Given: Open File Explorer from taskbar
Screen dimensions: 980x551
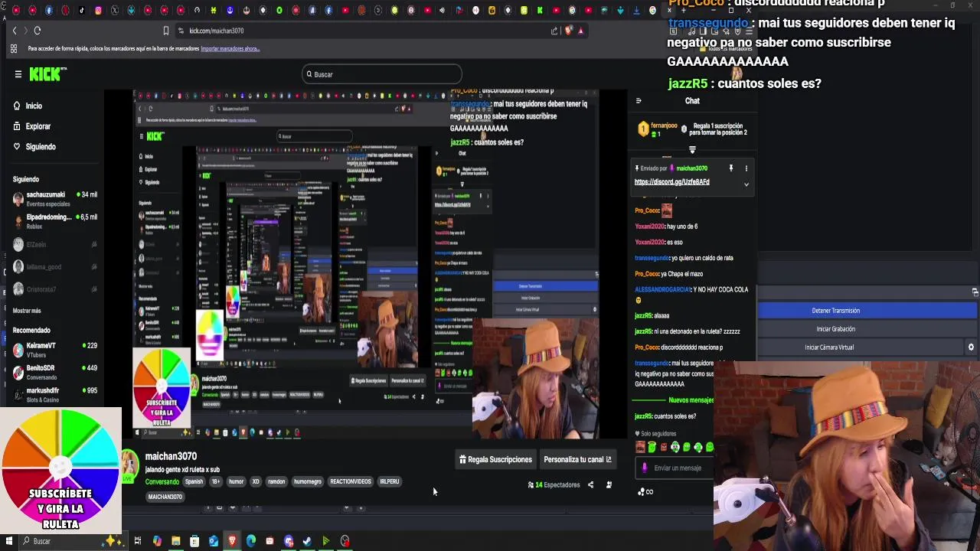Looking at the screenshot, I should 175,541.
